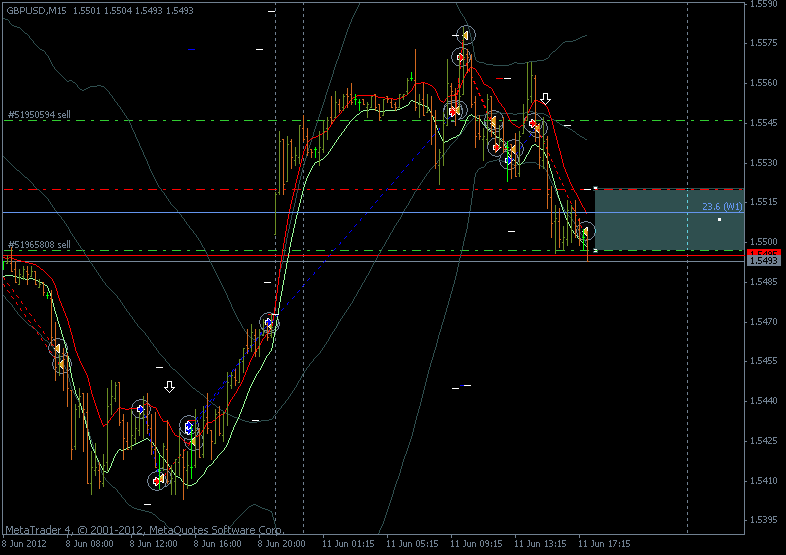Select the teal shaded rectangle zone

(x=669, y=219)
